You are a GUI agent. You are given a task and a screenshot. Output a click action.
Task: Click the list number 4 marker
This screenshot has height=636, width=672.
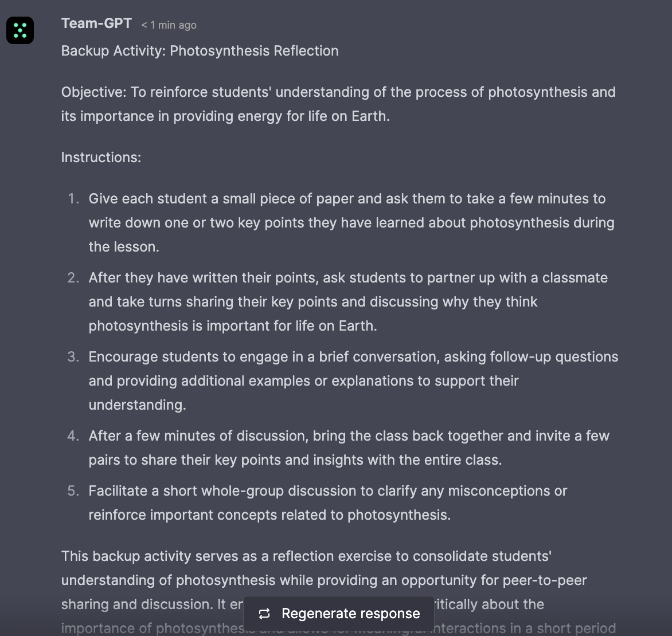pyautogui.click(x=73, y=436)
